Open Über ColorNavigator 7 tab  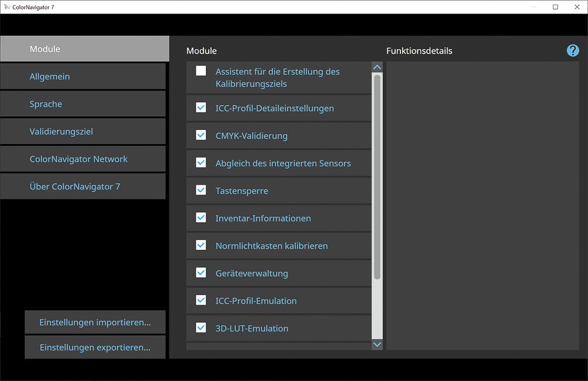point(83,186)
